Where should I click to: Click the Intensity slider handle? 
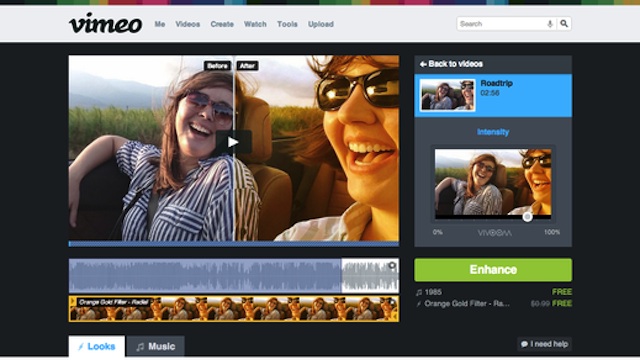[x=527, y=217]
